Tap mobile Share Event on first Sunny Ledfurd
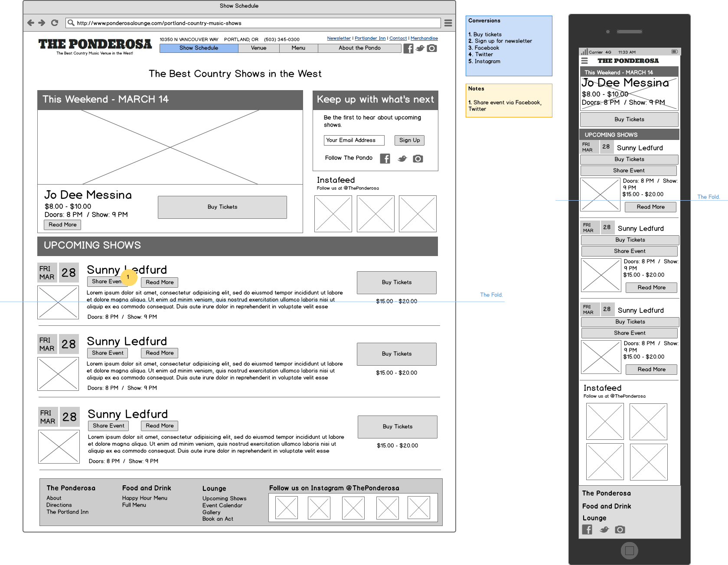The height and width of the screenshot is (565, 728). coord(629,170)
